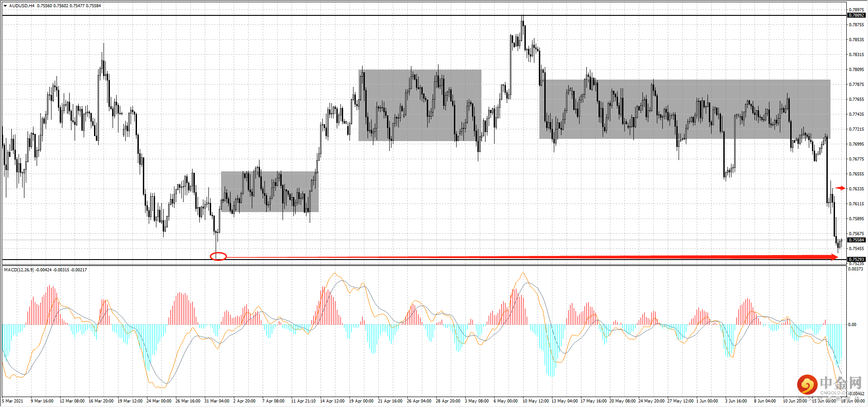Click the 17 May 16:00 time label
The height and width of the screenshot is (407, 868).
[594, 401]
